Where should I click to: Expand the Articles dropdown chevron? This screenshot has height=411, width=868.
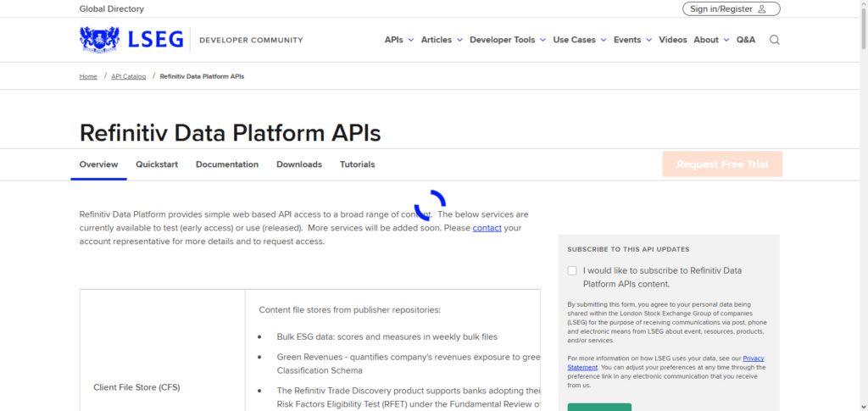pyautogui.click(x=459, y=41)
